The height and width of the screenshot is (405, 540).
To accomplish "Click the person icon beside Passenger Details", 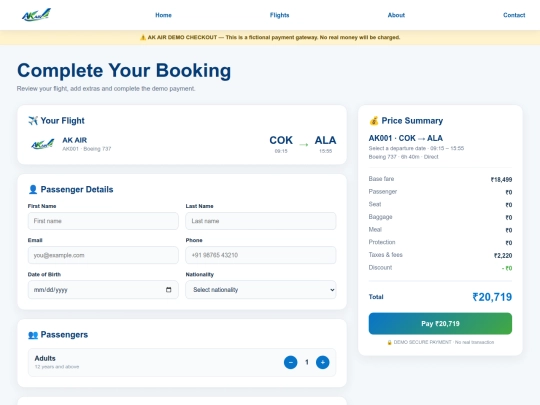I will [x=33, y=189].
